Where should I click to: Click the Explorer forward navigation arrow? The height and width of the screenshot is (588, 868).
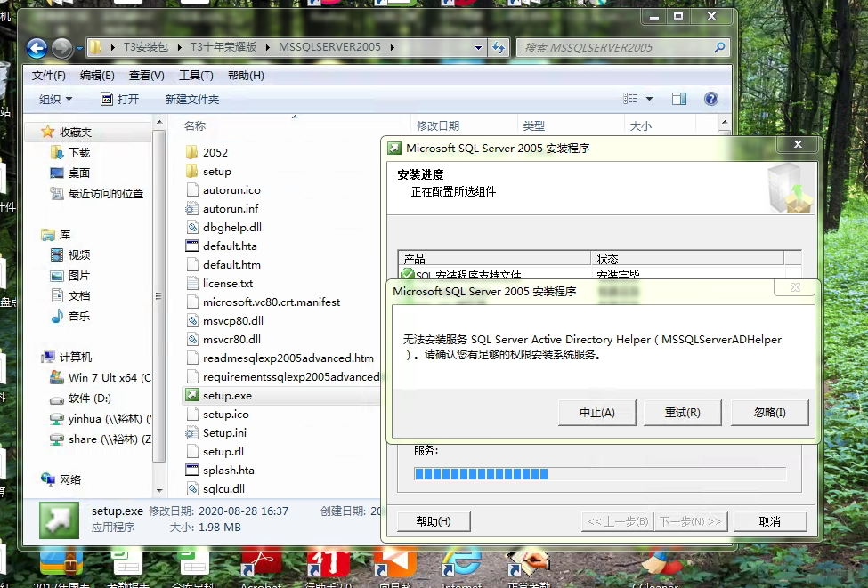tap(61, 49)
